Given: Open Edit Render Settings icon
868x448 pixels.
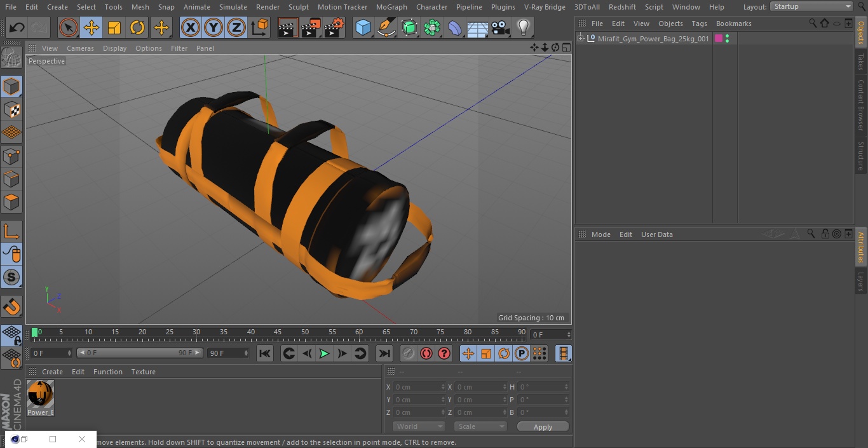Looking at the screenshot, I should point(334,28).
